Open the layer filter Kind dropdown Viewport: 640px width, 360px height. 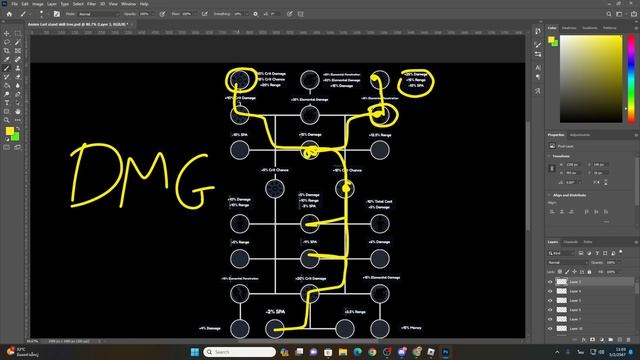click(562, 253)
